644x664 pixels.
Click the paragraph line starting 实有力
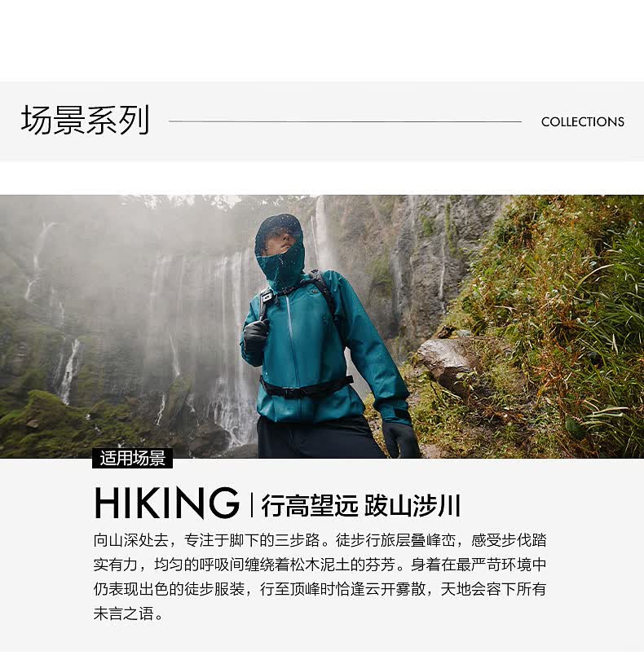tap(320, 565)
